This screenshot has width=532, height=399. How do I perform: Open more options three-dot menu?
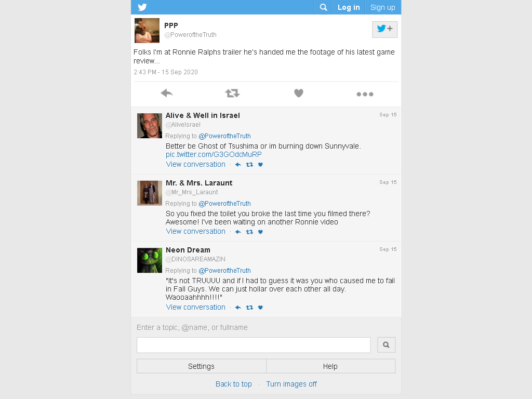(x=365, y=94)
